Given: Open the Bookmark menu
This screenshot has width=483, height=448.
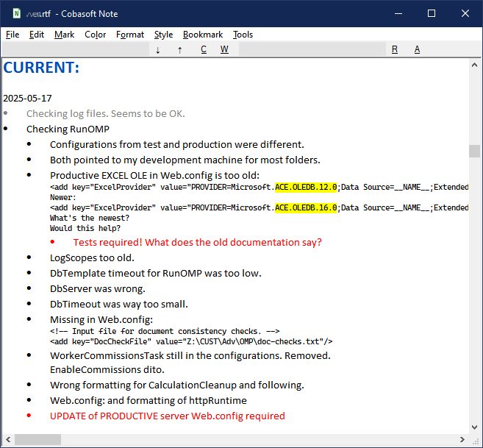Looking at the screenshot, I should tap(203, 35).
